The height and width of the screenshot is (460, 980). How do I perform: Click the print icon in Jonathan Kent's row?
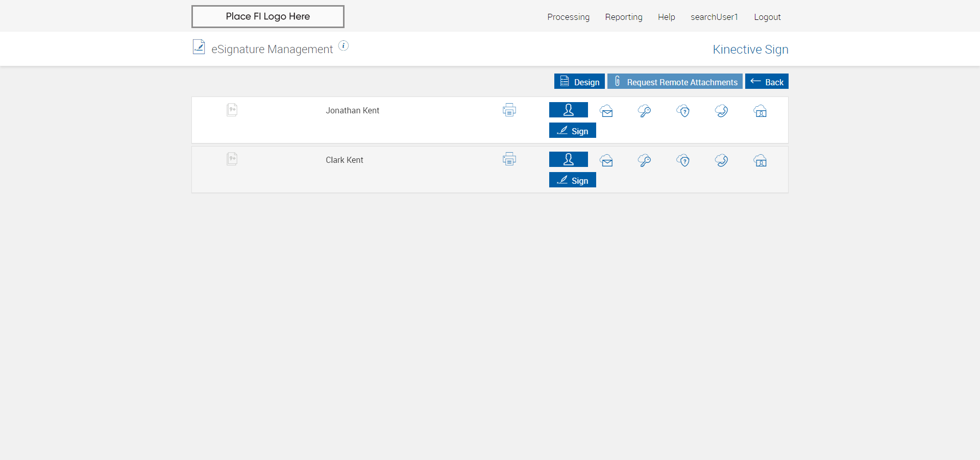[509, 110]
